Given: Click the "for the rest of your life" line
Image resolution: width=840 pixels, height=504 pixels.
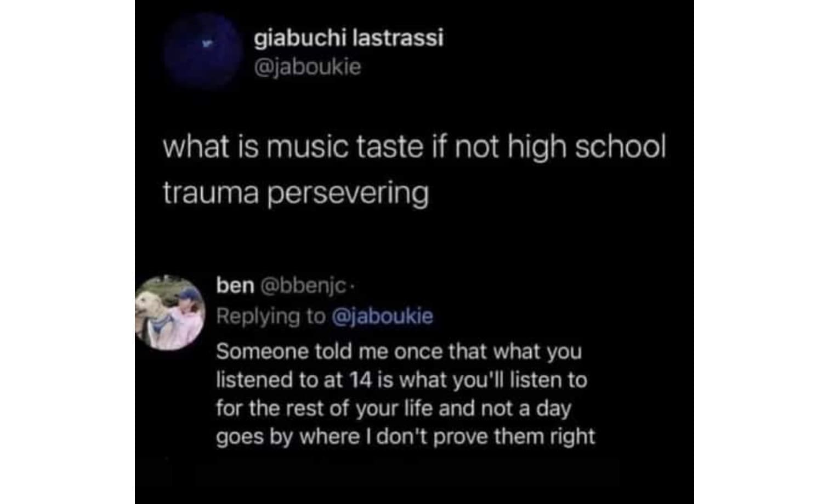Looking at the screenshot, I should click(394, 409).
